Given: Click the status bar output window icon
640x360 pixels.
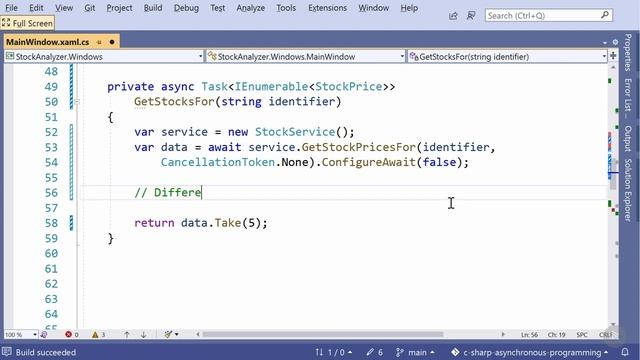Looking at the screenshot, I should pyautogui.click(x=7, y=352).
